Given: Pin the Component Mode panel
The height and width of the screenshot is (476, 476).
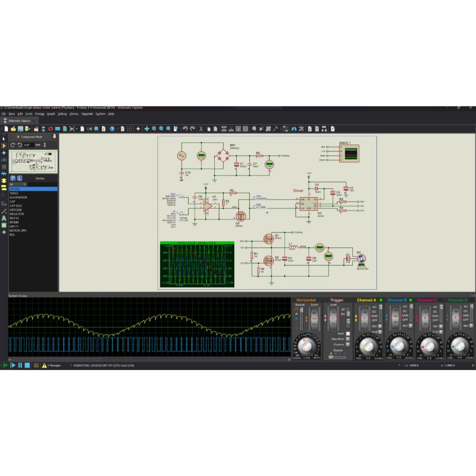Looking at the screenshot, I should click(54, 137).
